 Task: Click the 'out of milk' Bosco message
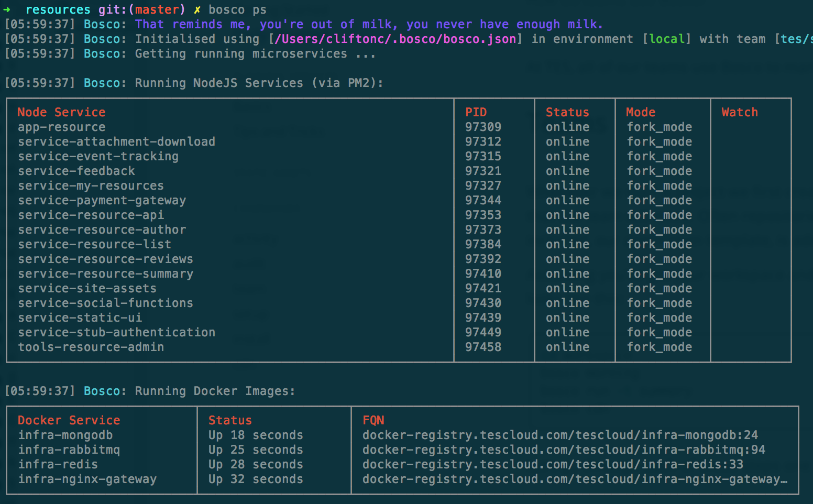(x=369, y=25)
